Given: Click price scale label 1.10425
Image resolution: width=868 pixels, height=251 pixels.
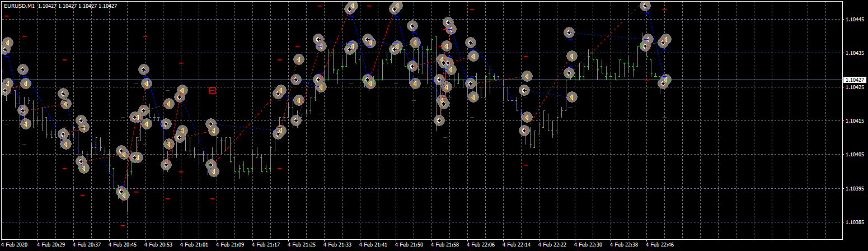Looking at the screenshot, I should (856, 87).
